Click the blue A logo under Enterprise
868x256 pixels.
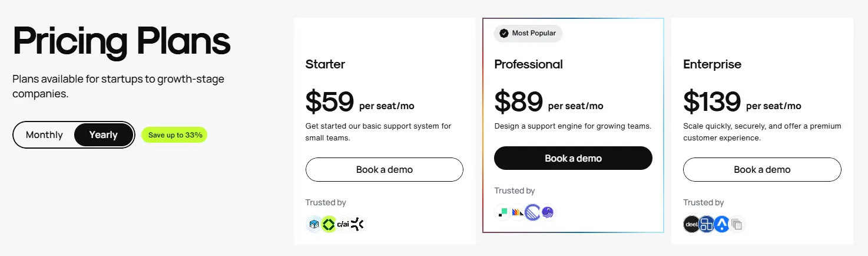pyautogui.click(x=722, y=224)
